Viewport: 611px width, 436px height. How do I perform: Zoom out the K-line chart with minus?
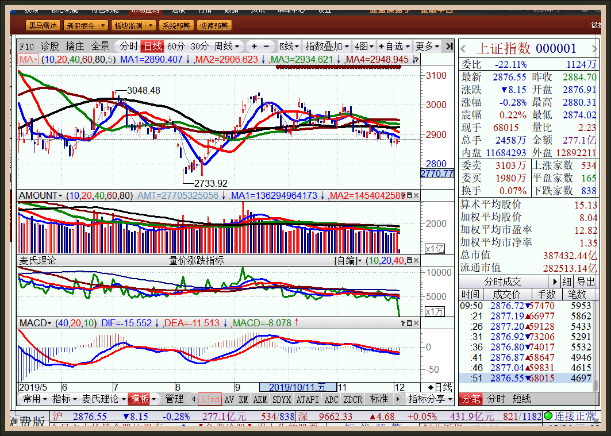click(x=267, y=46)
